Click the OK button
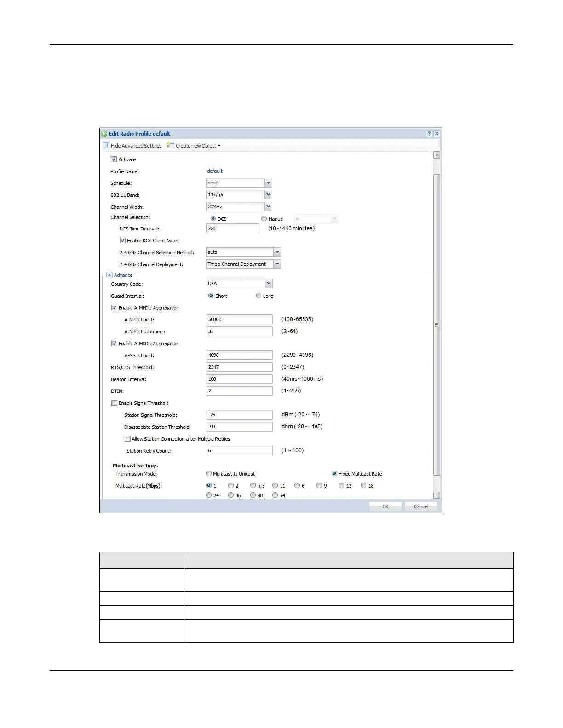 [x=385, y=506]
